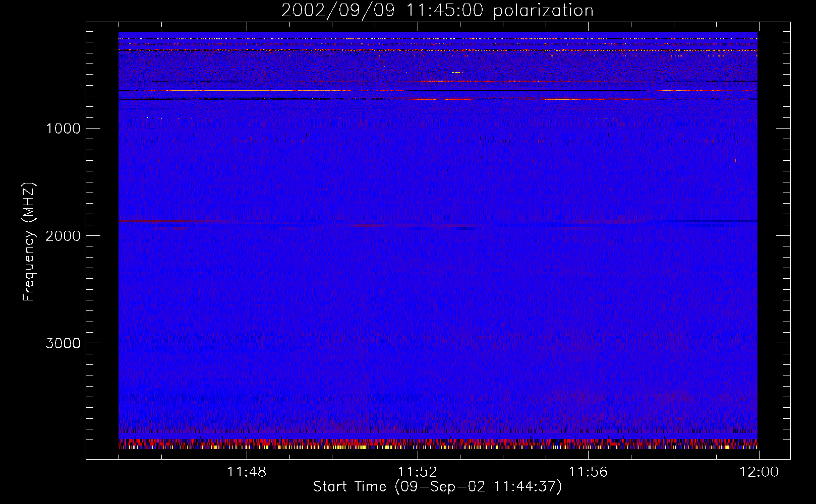Click the 3000 frequency axis label
The width and height of the screenshot is (816, 504).
pyautogui.click(x=63, y=343)
